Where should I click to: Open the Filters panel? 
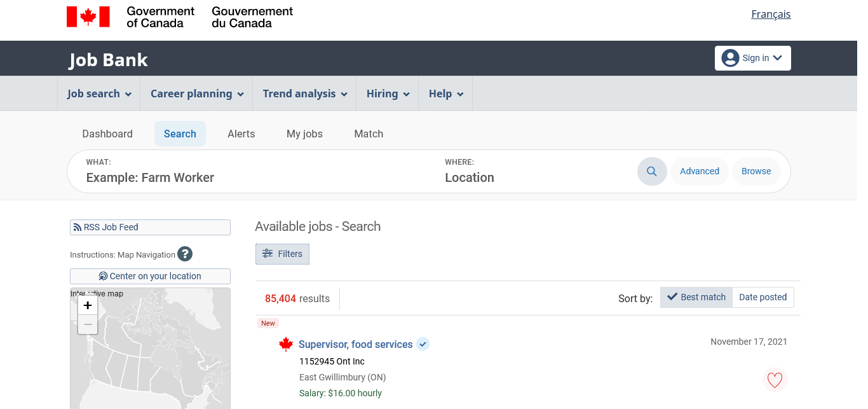[x=282, y=254]
